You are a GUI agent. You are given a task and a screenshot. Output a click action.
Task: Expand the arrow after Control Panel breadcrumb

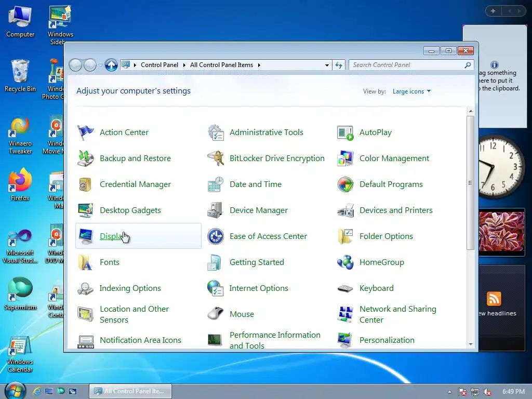click(x=184, y=65)
